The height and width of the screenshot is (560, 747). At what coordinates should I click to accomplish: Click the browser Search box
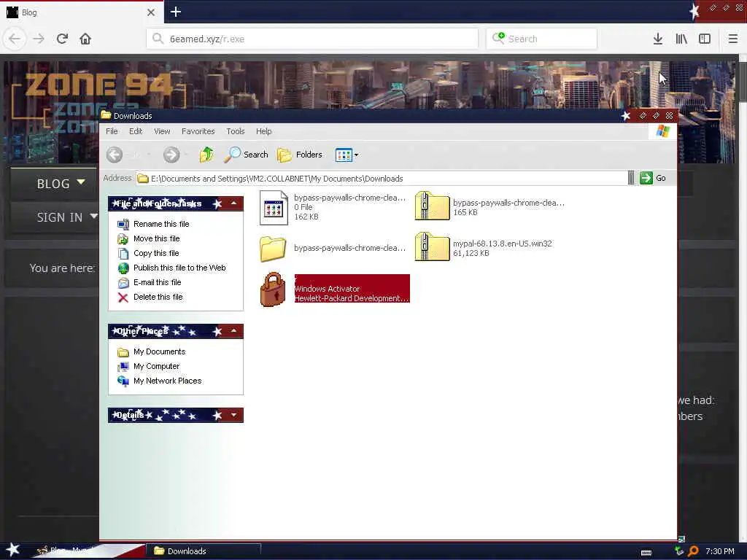coord(542,39)
